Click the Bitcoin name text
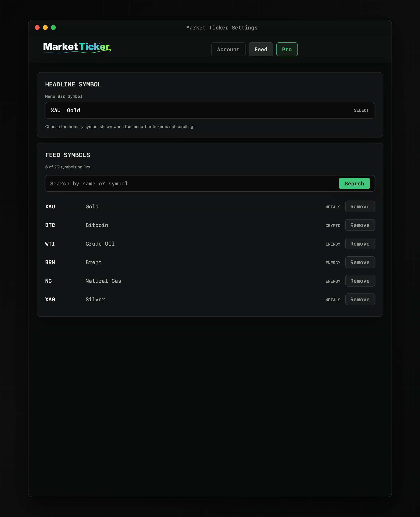The image size is (420, 517). tap(97, 225)
